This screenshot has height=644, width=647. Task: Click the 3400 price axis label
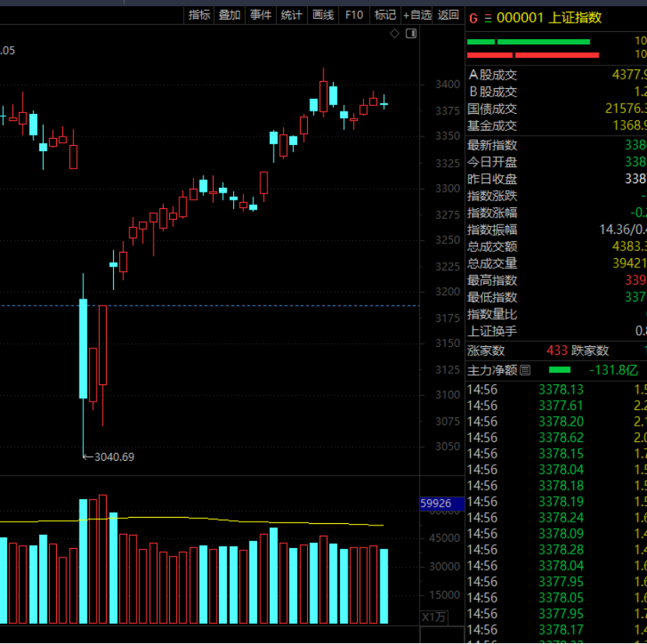pyautogui.click(x=447, y=85)
